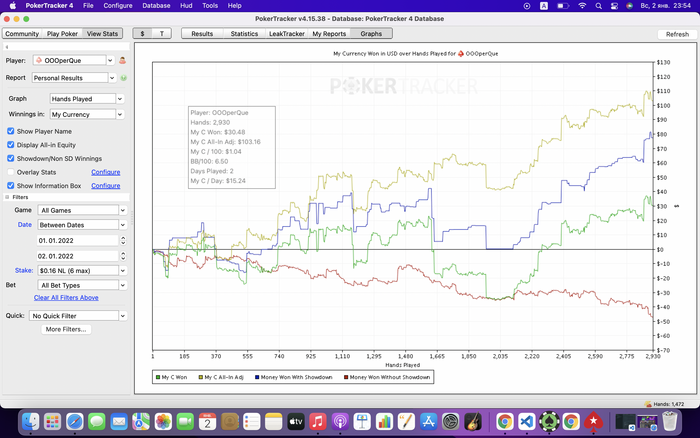Open Photos app in the Dock

tap(163, 421)
